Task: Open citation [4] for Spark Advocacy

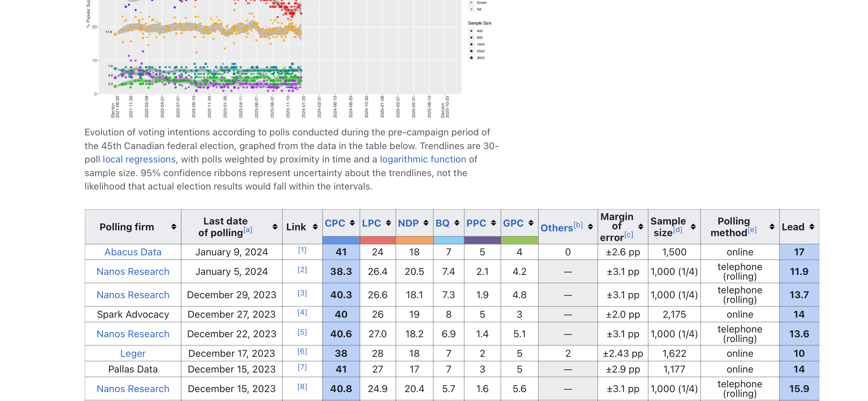Action: click(302, 312)
